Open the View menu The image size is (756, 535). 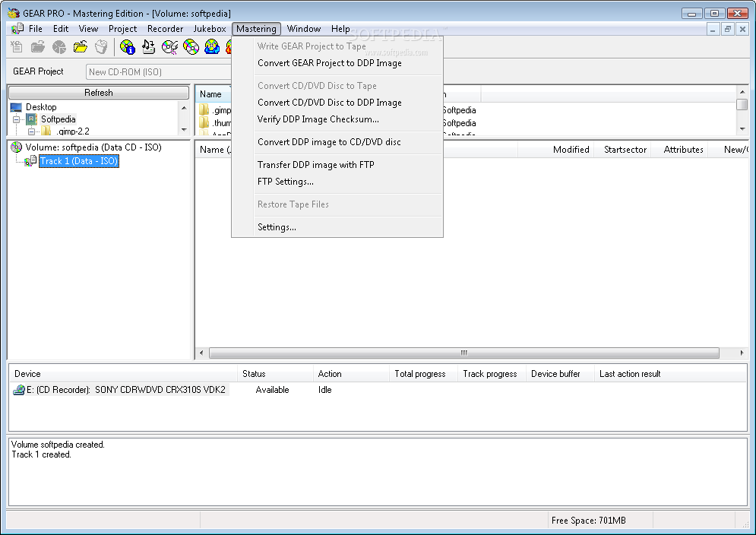click(88, 29)
